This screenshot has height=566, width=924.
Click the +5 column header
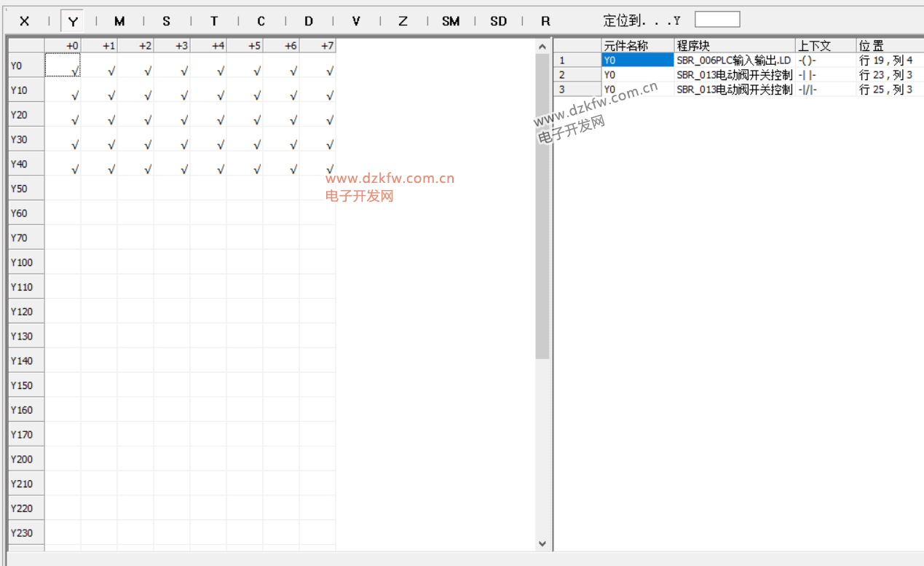click(x=245, y=46)
